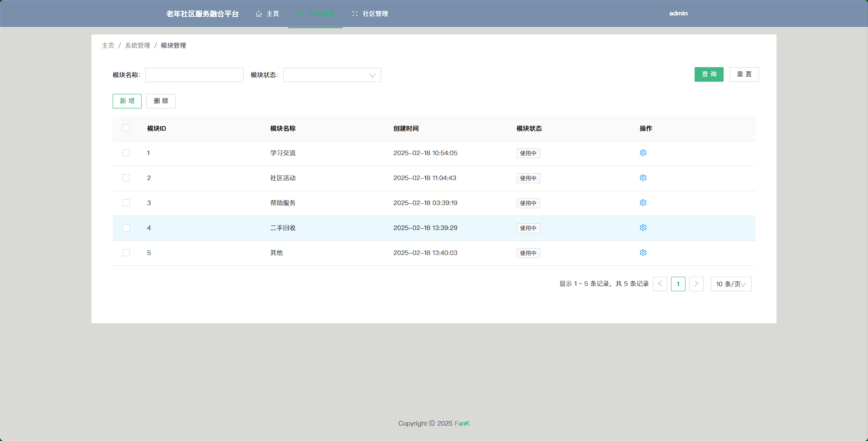
Task: Toggle the select-all header checkbox
Action: coord(126,128)
